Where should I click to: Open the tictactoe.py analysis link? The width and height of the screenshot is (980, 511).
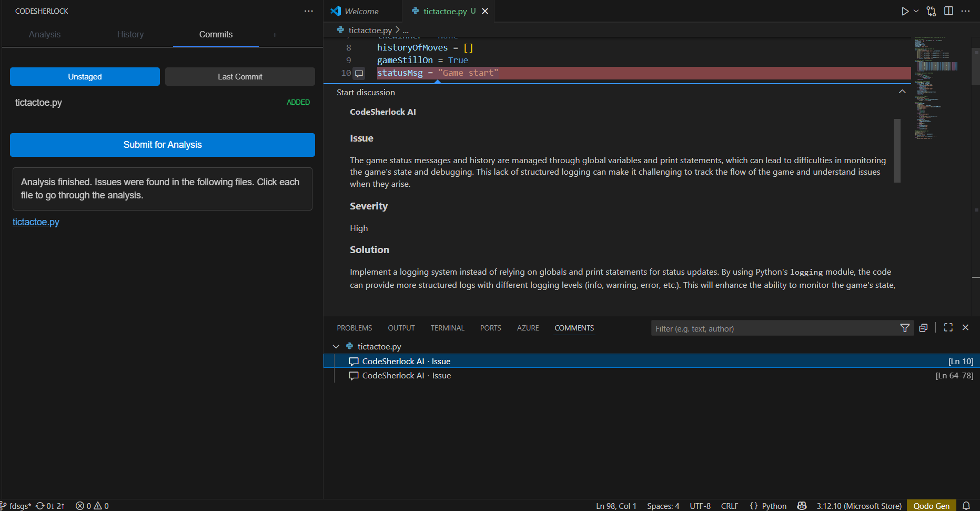pos(36,222)
